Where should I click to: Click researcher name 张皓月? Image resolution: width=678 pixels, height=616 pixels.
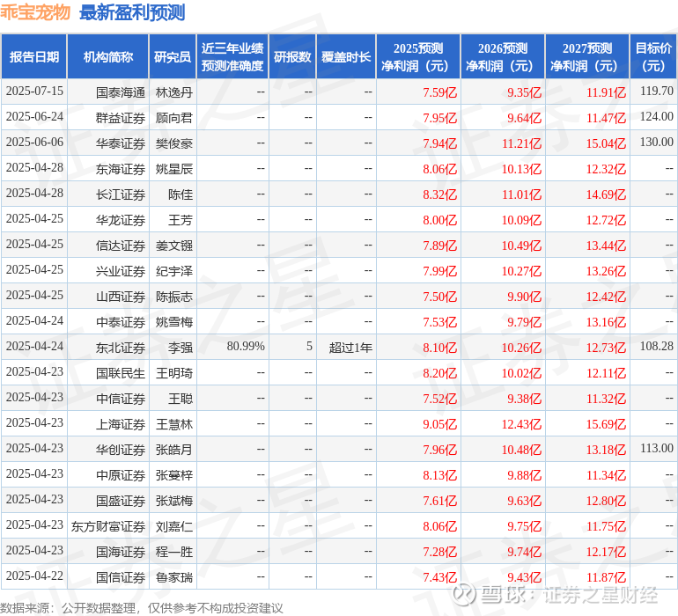(173, 449)
